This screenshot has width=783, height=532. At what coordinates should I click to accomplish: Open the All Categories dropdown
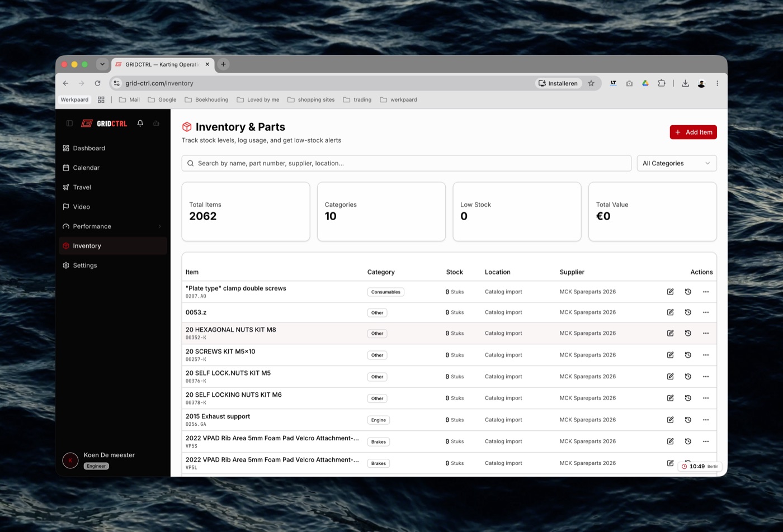tap(677, 163)
